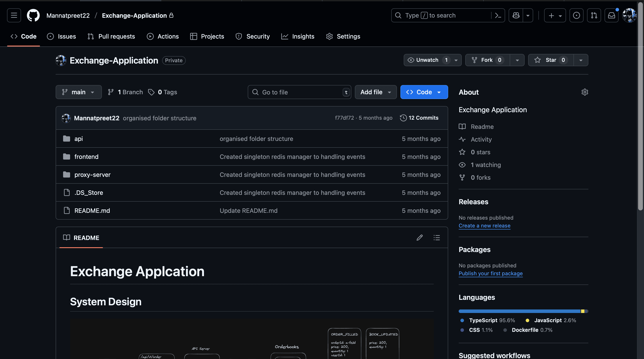Open the proxy-server folder
The image size is (644, 359).
pos(92,175)
